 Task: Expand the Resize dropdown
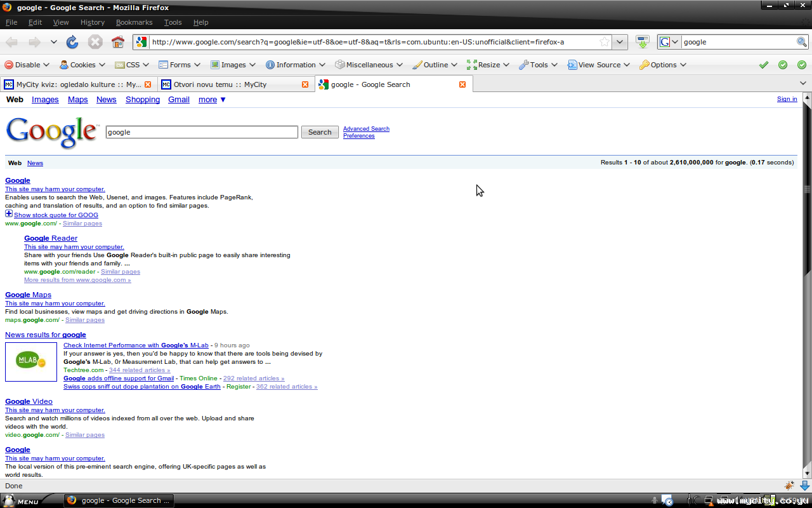[x=488, y=65]
